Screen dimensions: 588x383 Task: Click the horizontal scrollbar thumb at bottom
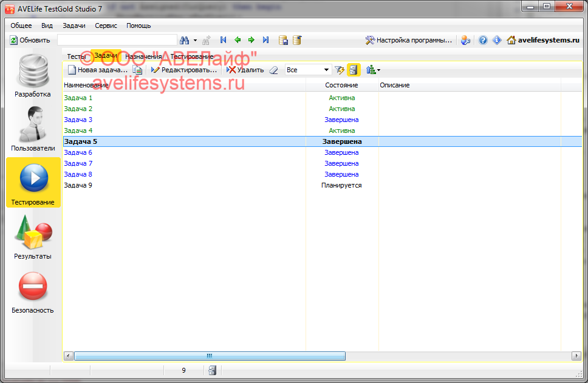tap(209, 356)
